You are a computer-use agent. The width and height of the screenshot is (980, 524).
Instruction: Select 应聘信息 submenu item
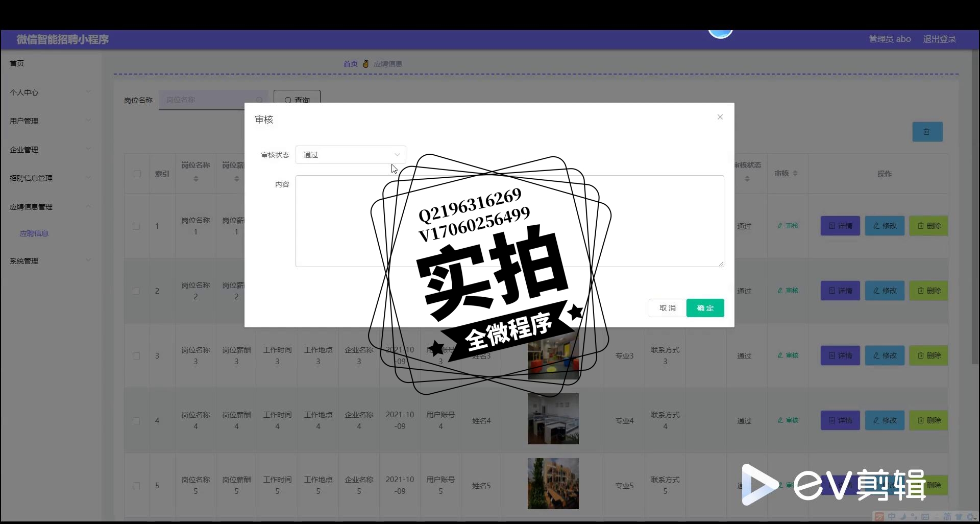click(x=34, y=233)
